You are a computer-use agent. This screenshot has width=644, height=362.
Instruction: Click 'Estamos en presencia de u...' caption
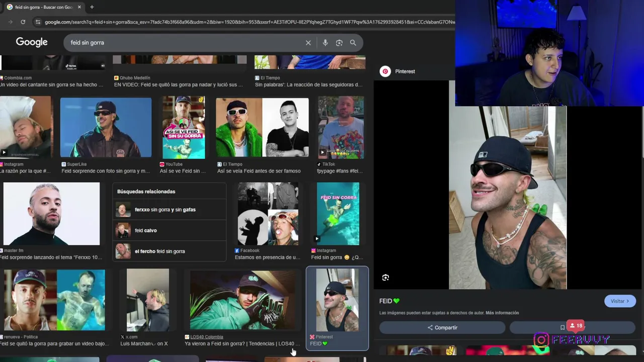coord(267,257)
